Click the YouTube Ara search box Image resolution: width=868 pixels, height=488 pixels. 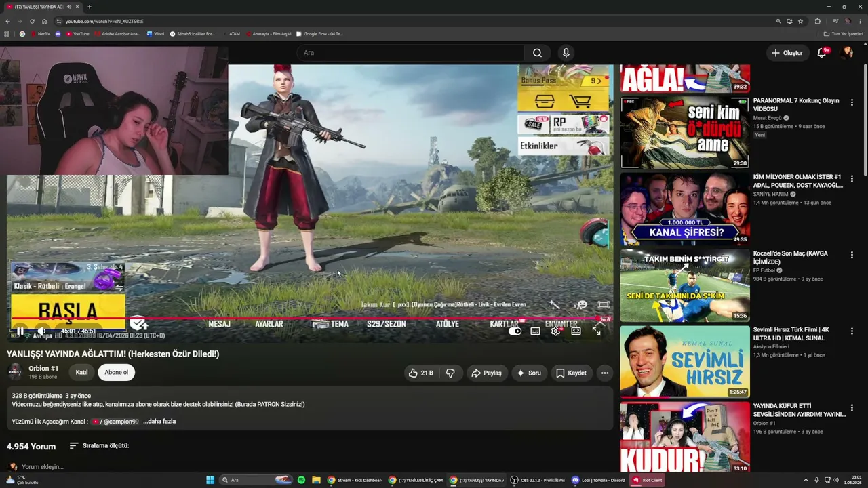(x=410, y=53)
